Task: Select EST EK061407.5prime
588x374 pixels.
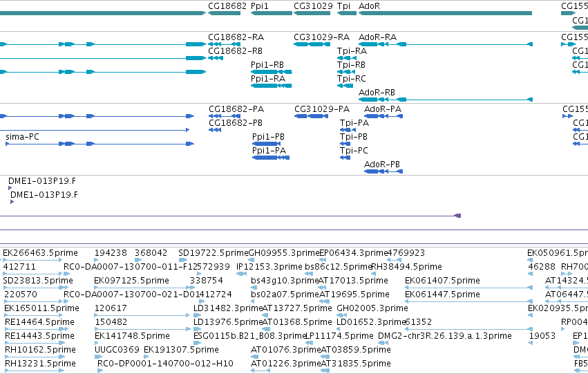Action: click(468, 288)
